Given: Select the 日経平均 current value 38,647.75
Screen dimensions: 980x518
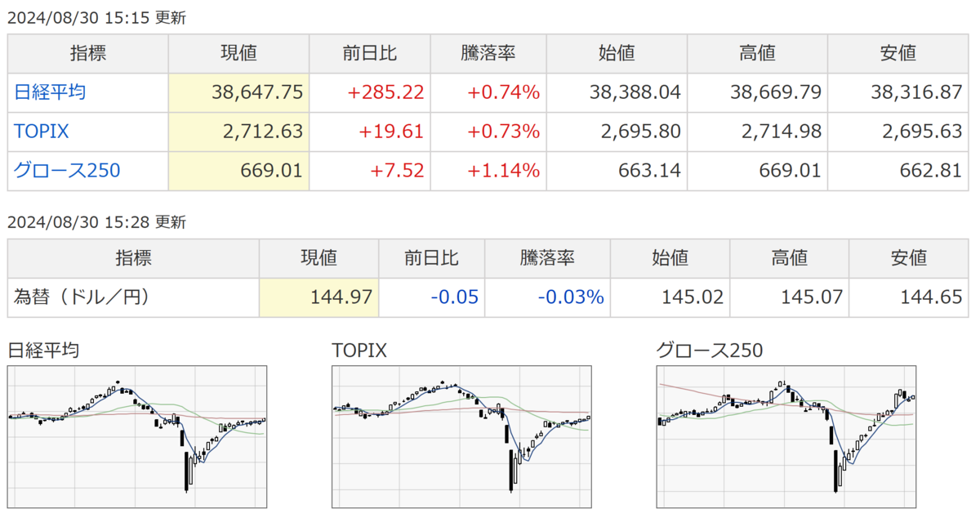Looking at the screenshot, I should 256,92.
